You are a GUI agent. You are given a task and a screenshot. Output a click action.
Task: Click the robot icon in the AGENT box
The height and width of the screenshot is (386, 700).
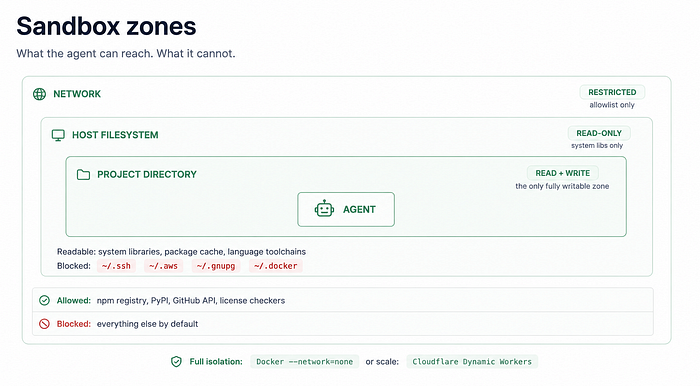click(324, 209)
